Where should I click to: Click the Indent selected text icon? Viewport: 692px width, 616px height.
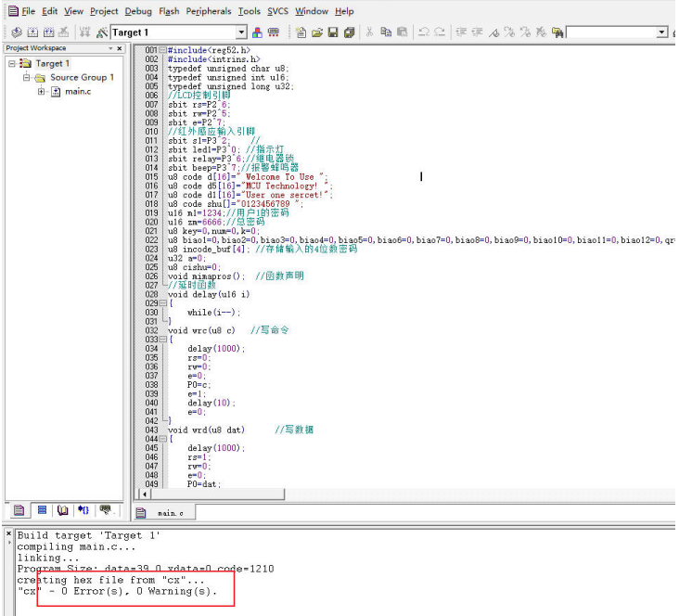click(461, 32)
